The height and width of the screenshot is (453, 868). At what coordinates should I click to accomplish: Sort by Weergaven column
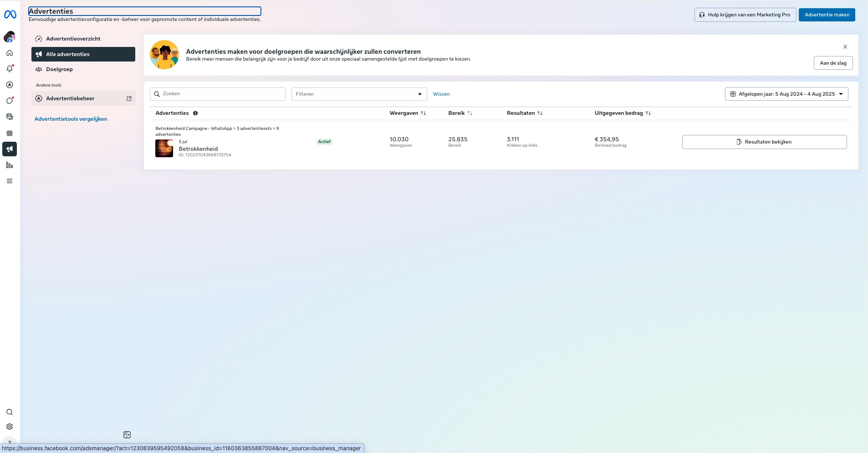coord(423,113)
